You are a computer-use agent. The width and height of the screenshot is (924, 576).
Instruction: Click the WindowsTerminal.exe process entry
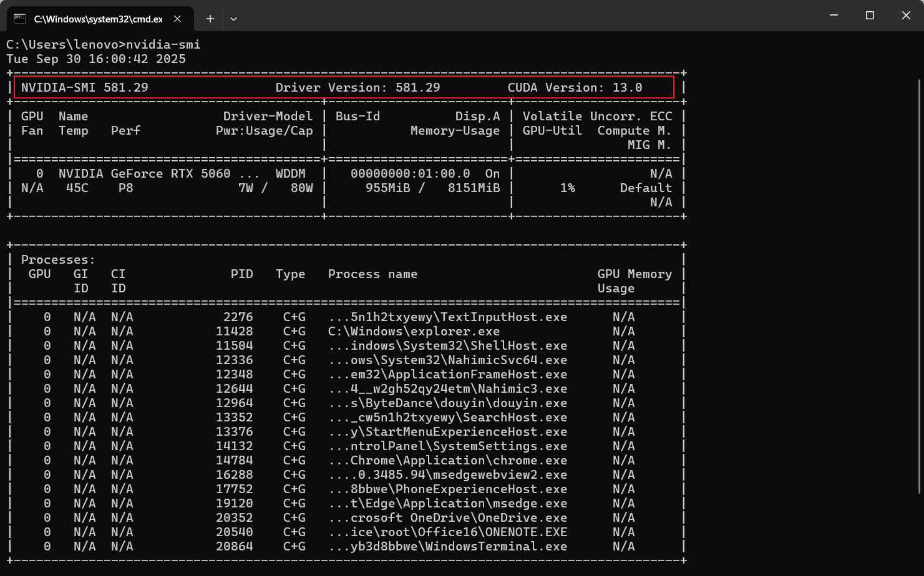(x=447, y=546)
